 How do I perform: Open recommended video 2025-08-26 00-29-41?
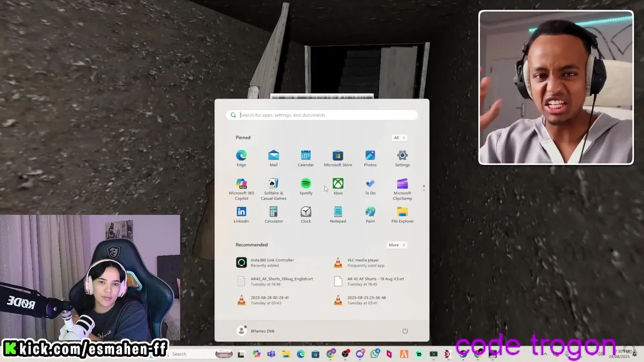click(264, 300)
